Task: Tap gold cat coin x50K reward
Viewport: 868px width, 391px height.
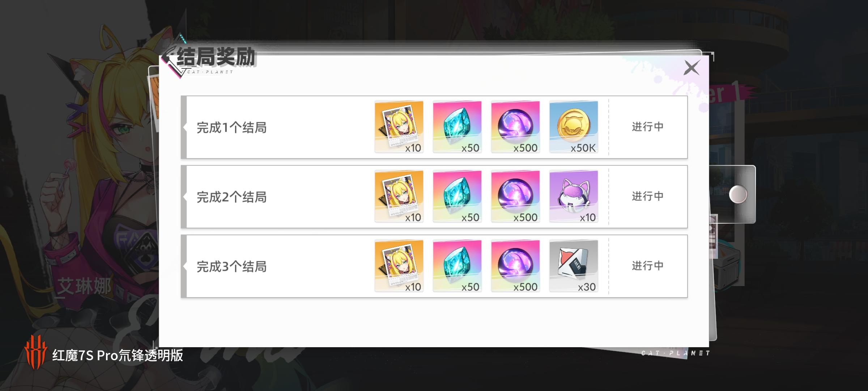Action: 574,127
